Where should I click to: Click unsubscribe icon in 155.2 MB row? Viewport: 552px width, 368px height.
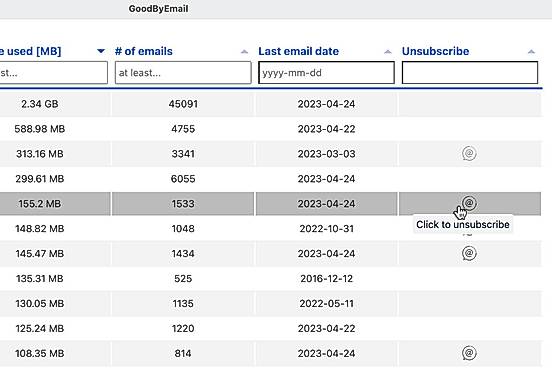coord(469,203)
